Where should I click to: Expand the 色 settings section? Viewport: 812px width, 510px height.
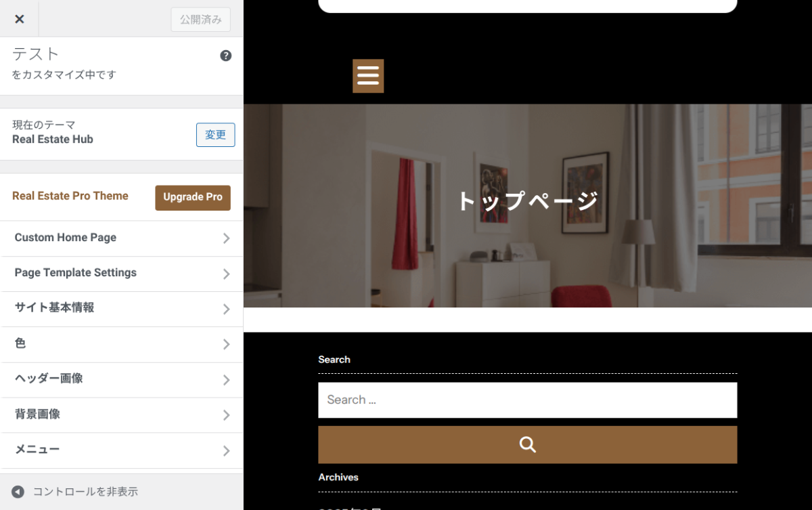[122, 344]
